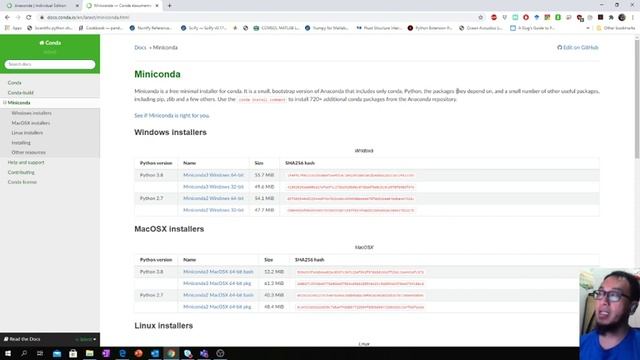Click the 55.7 MiB size cell
This screenshot has height=360, width=640.
click(264, 175)
